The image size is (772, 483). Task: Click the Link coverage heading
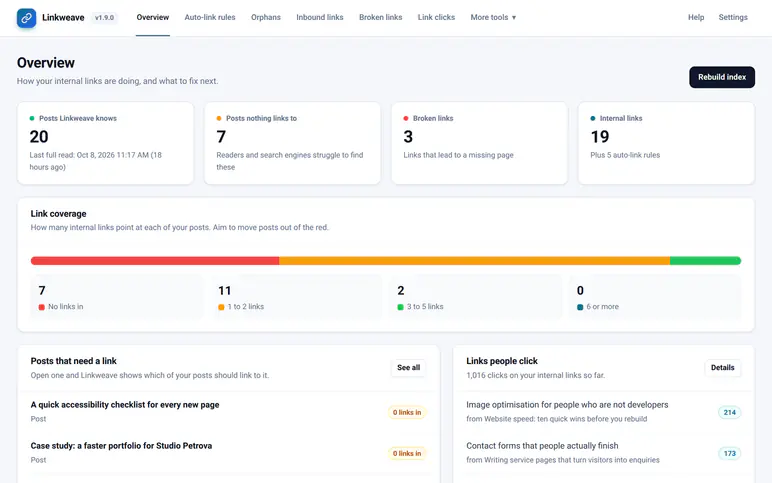(59, 214)
